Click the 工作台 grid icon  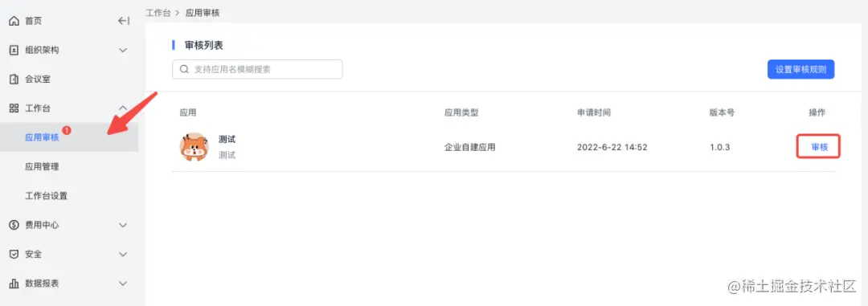point(14,108)
